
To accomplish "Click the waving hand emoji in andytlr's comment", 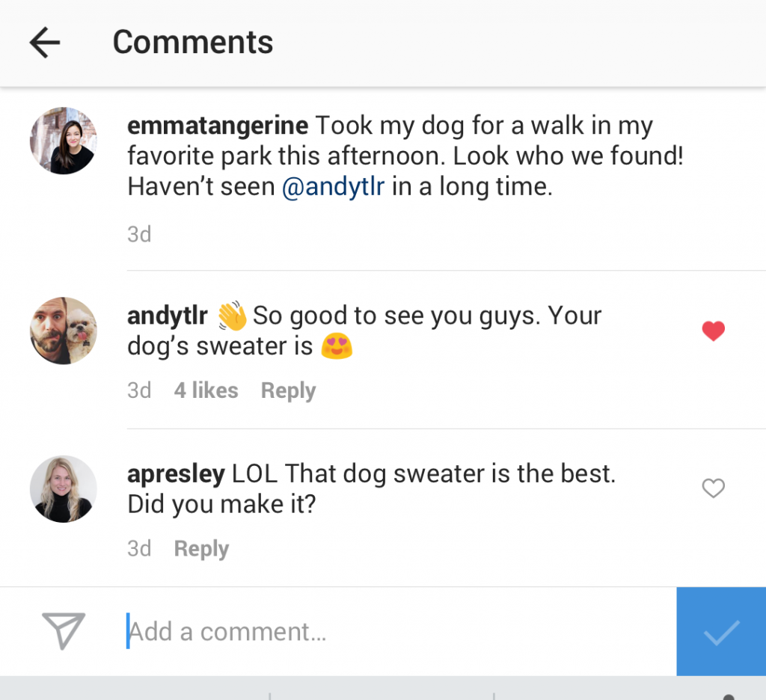I will pos(230,315).
